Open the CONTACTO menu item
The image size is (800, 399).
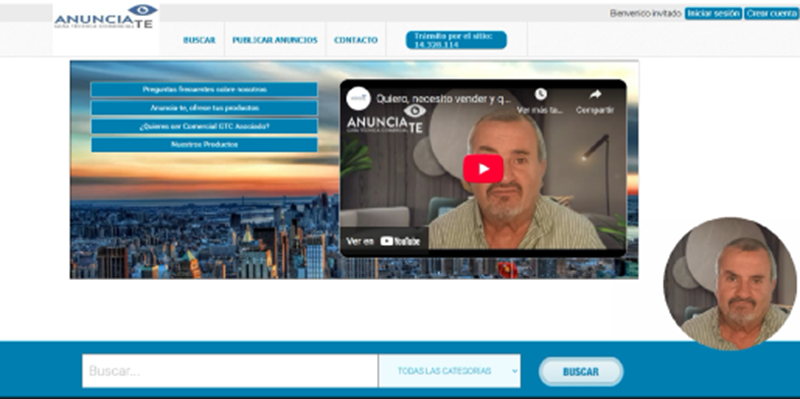click(x=356, y=40)
